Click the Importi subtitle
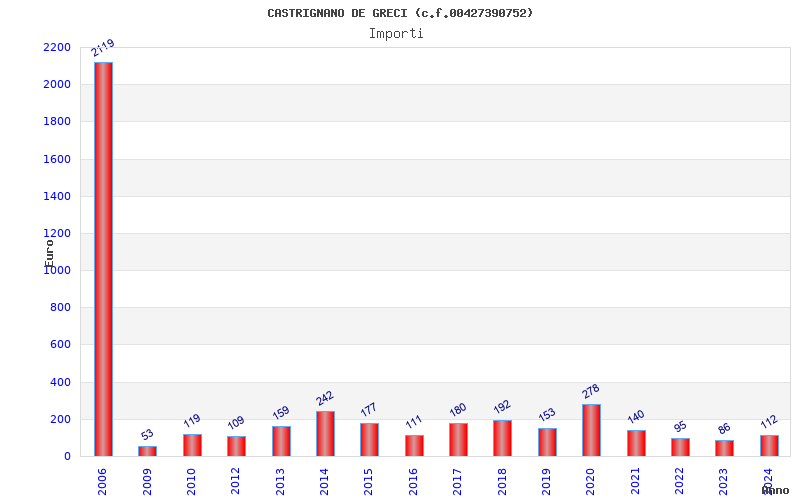The width and height of the screenshot is (800, 500). (x=396, y=34)
